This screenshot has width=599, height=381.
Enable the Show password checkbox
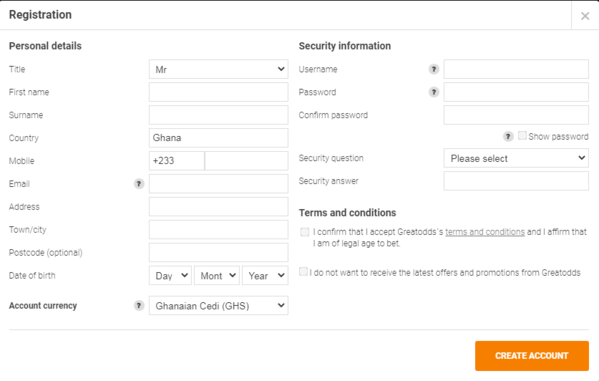tap(522, 136)
